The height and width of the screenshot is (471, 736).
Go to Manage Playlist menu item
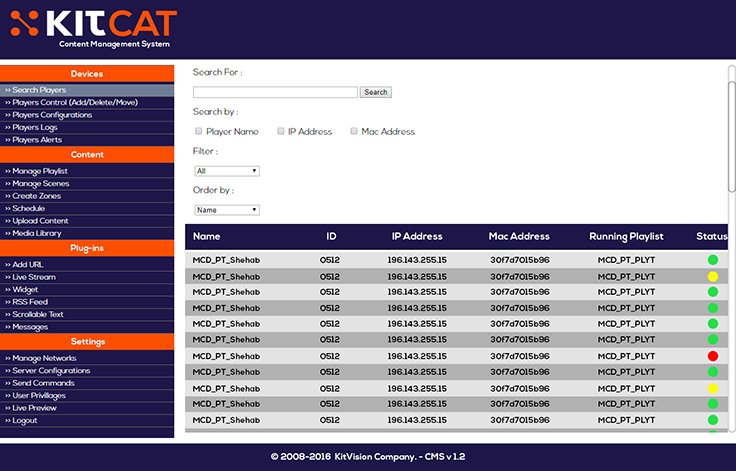[40, 172]
